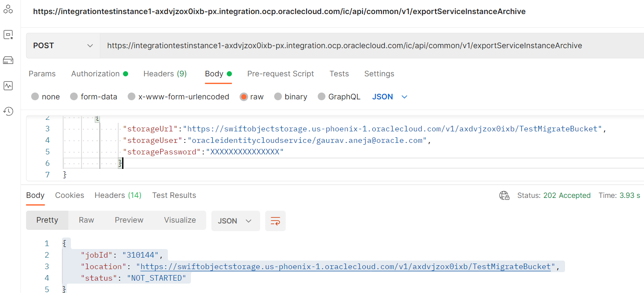Screen dimensions: 644x293
Task: Switch to the Pre-request Script tab
Action: point(281,74)
